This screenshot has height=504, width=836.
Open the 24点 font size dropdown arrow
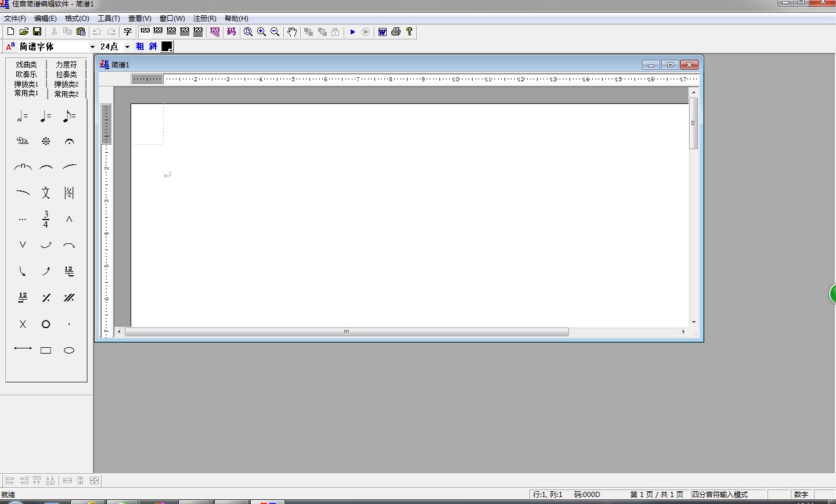pos(127,47)
